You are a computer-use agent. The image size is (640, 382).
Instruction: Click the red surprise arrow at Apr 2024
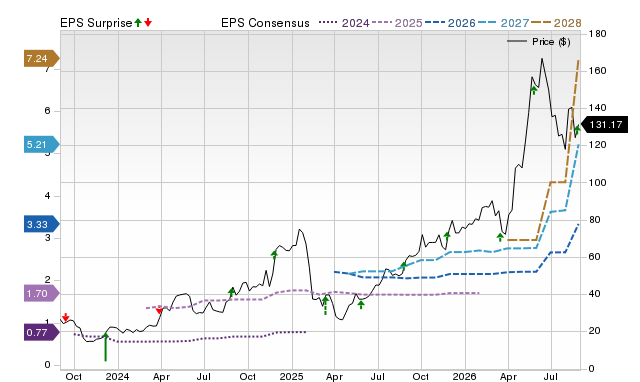click(x=160, y=310)
